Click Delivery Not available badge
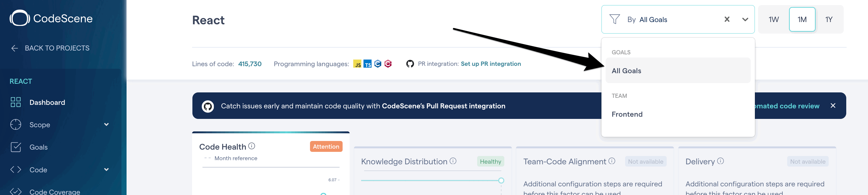The height and width of the screenshot is (195, 868). click(808, 161)
